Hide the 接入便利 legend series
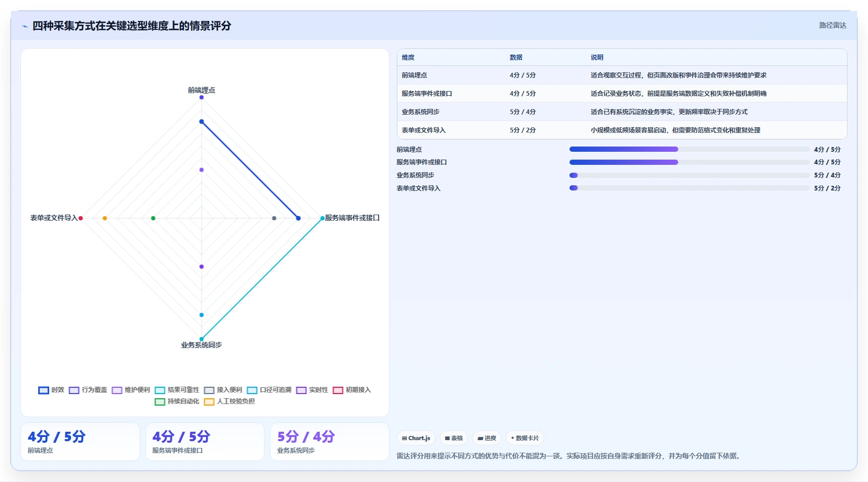Image resolution: width=868 pixels, height=482 pixels. (223, 390)
